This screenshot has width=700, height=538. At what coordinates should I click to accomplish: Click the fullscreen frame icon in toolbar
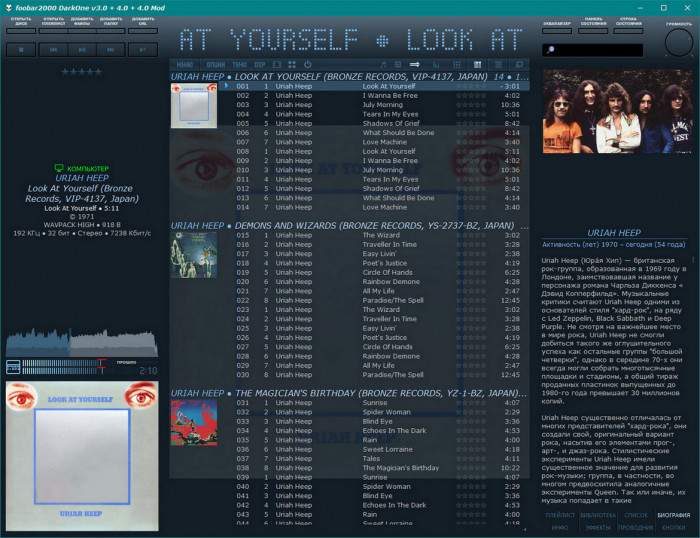[x=277, y=65]
